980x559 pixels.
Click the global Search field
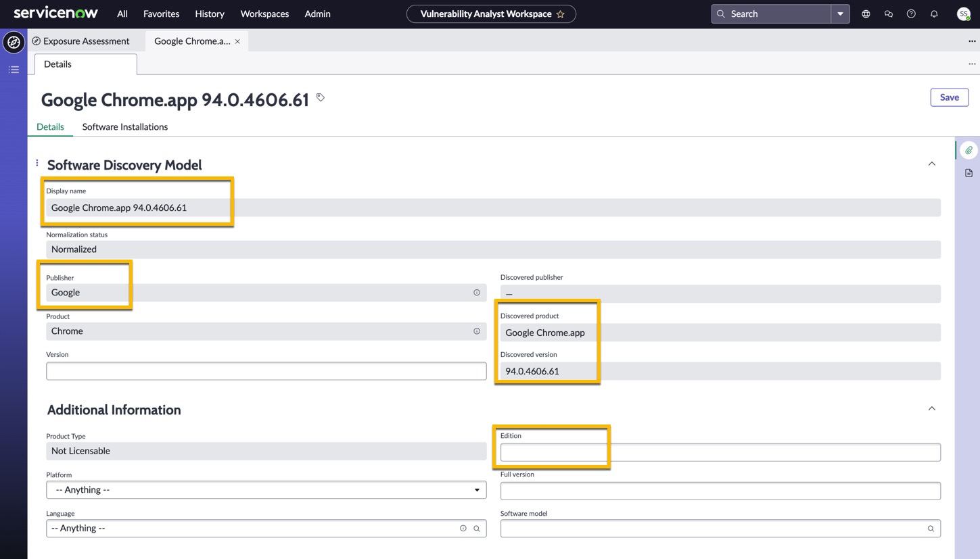pyautogui.click(x=771, y=14)
